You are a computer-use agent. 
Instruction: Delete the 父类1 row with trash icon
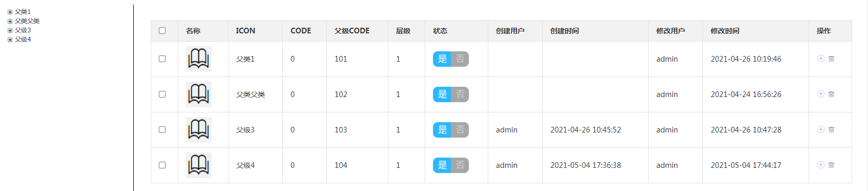[831, 59]
